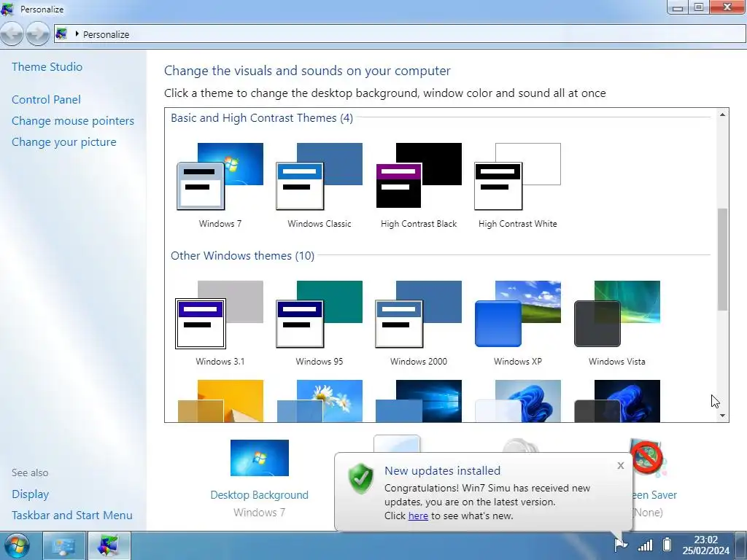
Task: Click the green shield update icon
Action: click(360, 478)
